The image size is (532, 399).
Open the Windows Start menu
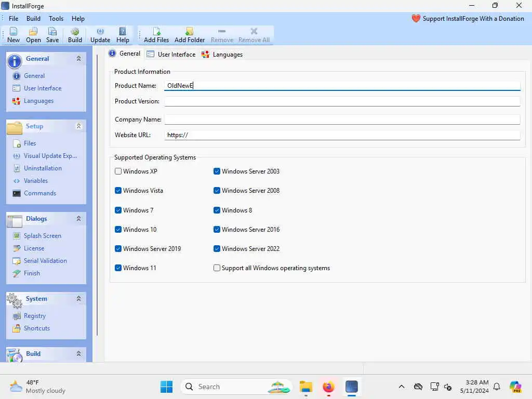[x=166, y=387]
